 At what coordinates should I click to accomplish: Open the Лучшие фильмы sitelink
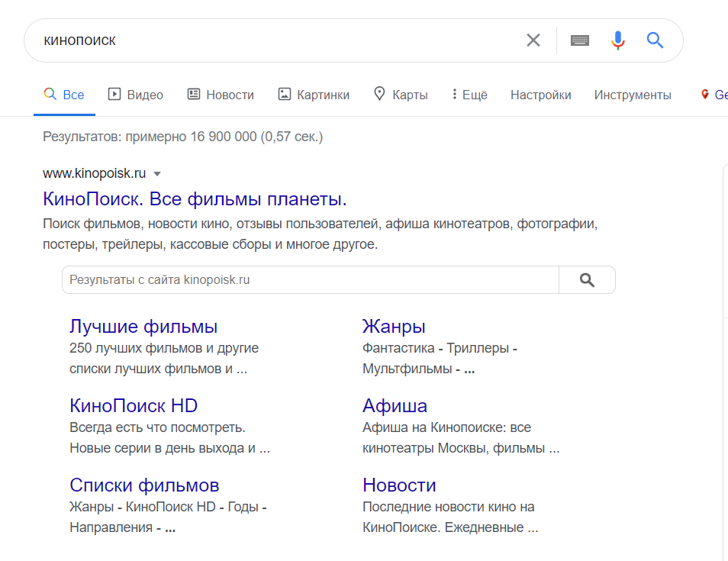point(143,327)
